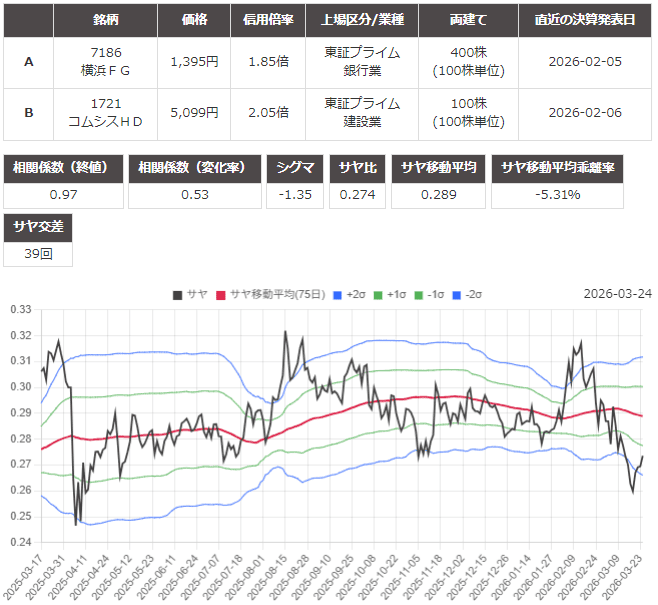Open the 1721 コムシスＨＤ stock entry
658x605 pixels.
[106, 112]
